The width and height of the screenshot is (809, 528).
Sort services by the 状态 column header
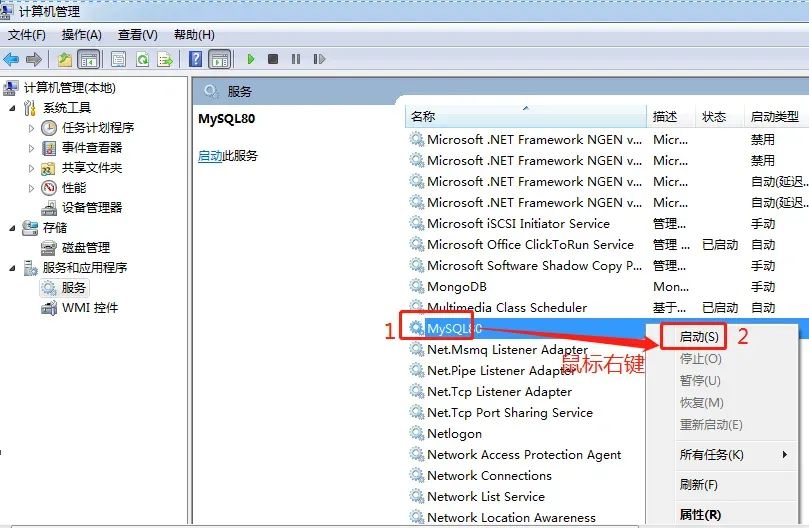pyautogui.click(x=720, y=116)
